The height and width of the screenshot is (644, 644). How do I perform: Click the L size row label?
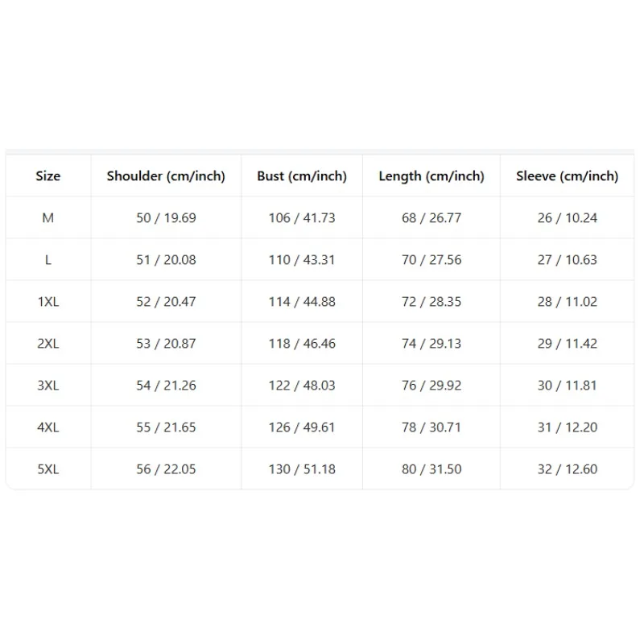[48, 259]
